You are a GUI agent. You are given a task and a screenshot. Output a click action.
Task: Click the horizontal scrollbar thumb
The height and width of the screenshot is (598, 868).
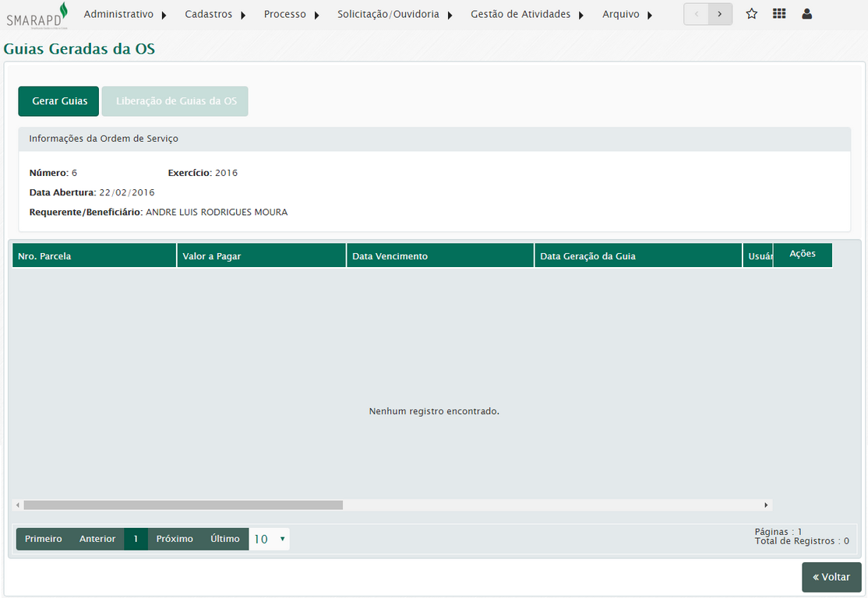(x=183, y=505)
